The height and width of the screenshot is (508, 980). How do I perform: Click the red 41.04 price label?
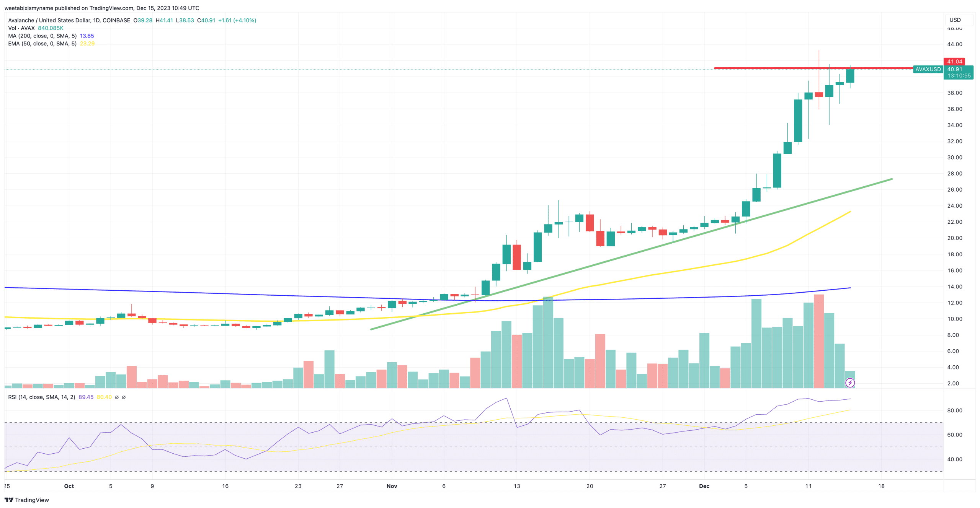[x=954, y=62]
